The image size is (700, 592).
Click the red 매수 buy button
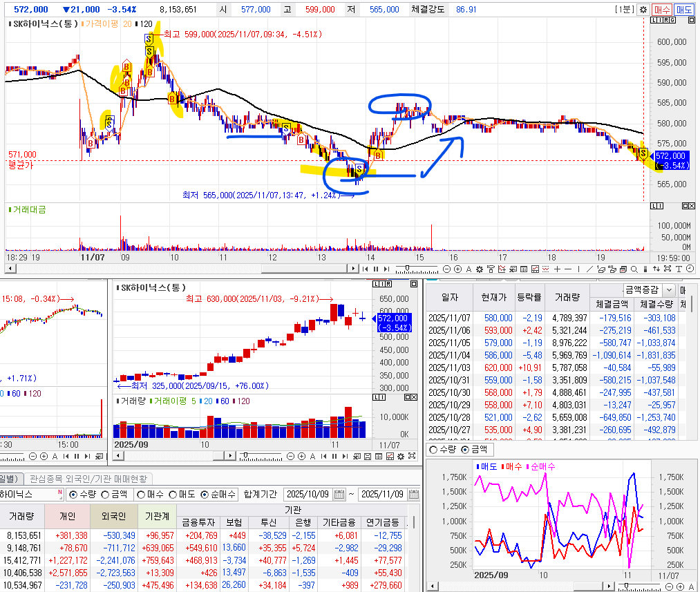661,10
